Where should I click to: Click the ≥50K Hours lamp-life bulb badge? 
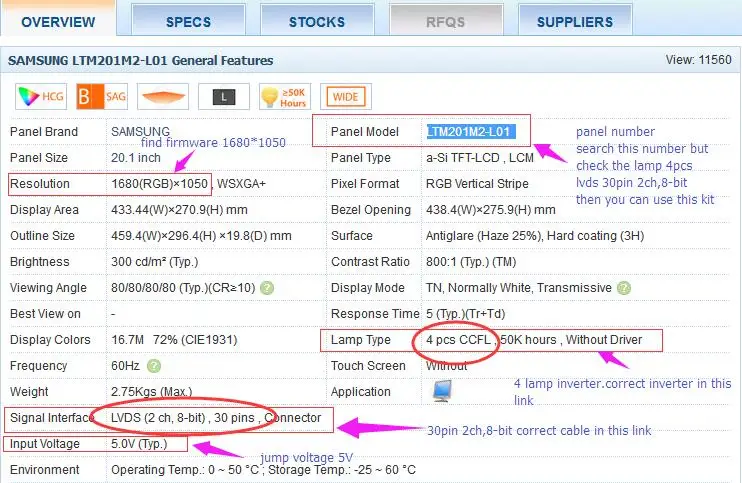pos(285,97)
